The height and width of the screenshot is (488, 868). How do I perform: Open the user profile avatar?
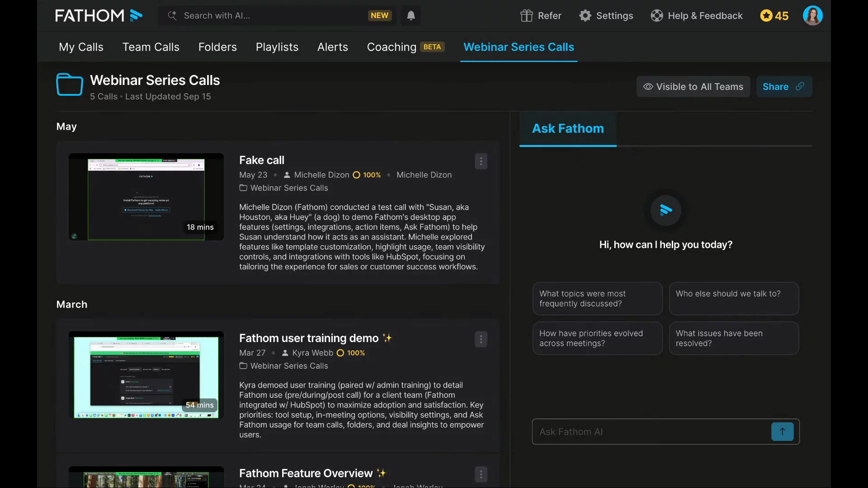tap(812, 16)
